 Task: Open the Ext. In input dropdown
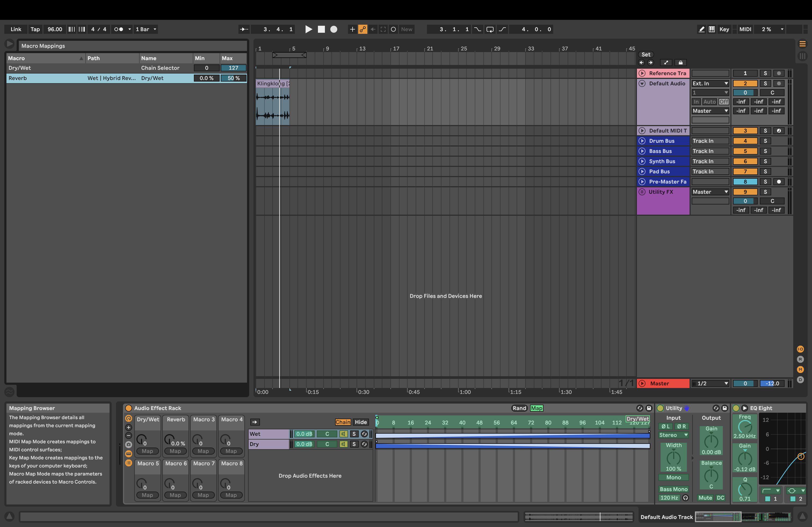pos(710,83)
